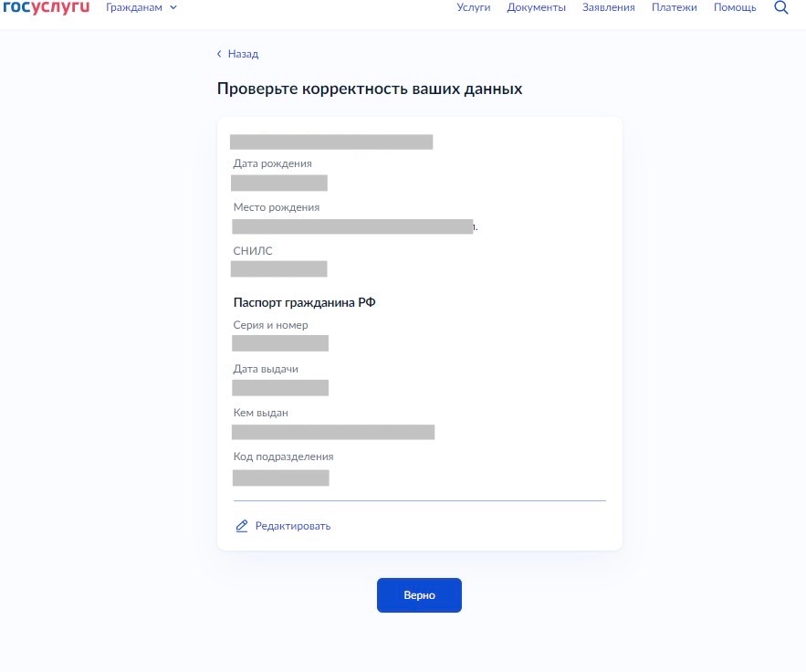Expand the Гражданам dropdown arrow
This screenshot has width=806, height=672.
point(173,7)
